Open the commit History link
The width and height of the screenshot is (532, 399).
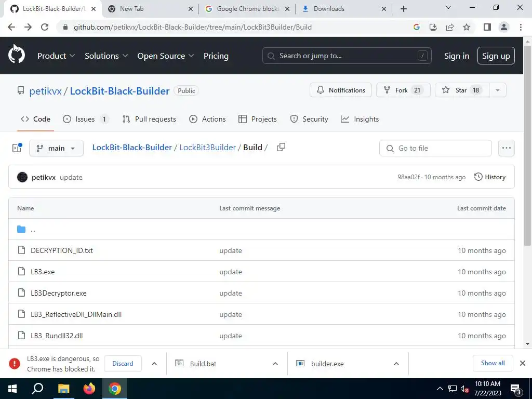[490, 177]
